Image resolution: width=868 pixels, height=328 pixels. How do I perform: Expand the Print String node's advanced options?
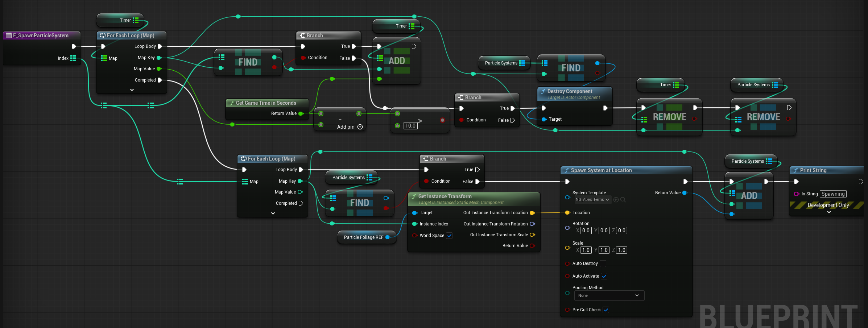tap(829, 212)
